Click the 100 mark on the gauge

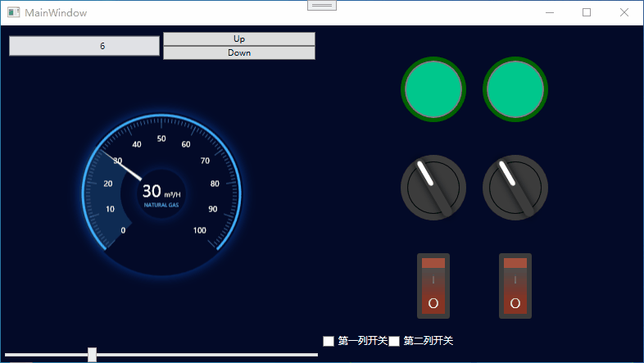pyautogui.click(x=199, y=230)
